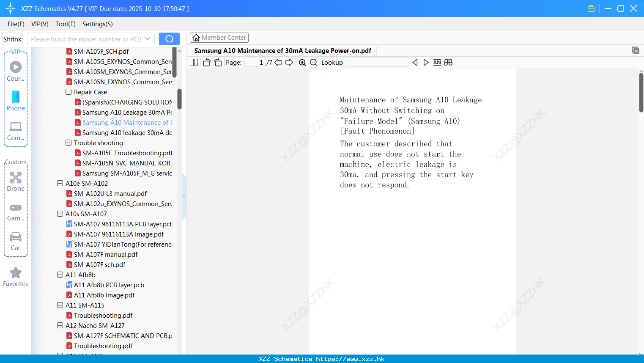Image resolution: width=644 pixels, height=363 pixels.
Task: Open SM-A105G_EXYNOS_Common_Service file
Action: point(123,61)
